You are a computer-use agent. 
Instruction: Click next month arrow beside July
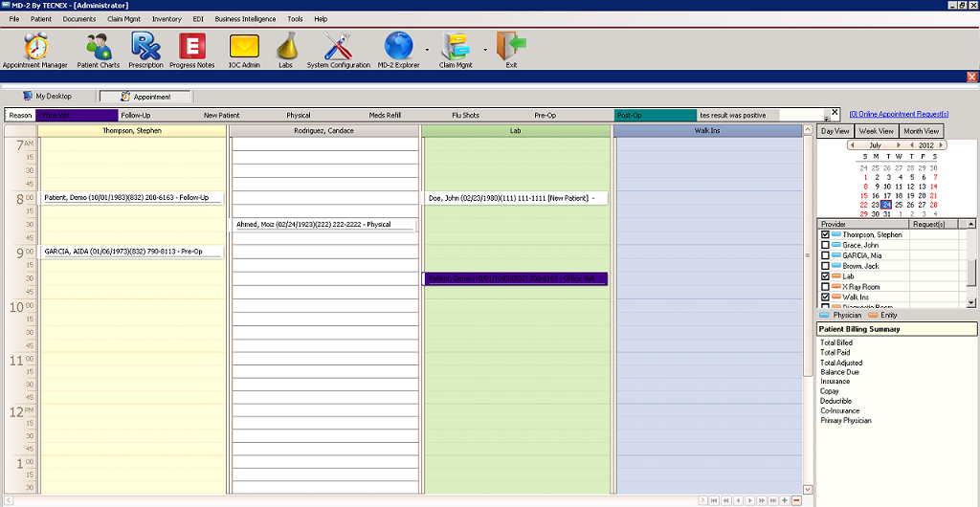pos(899,144)
